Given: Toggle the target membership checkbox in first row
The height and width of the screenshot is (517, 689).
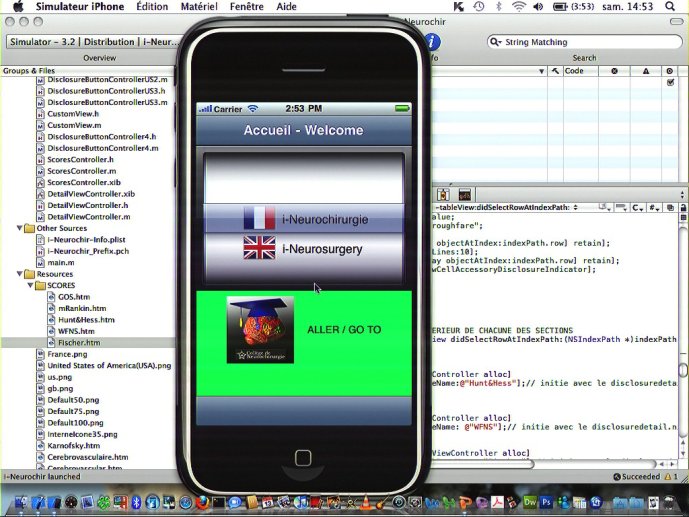Looking at the screenshot, I should 670,82.
